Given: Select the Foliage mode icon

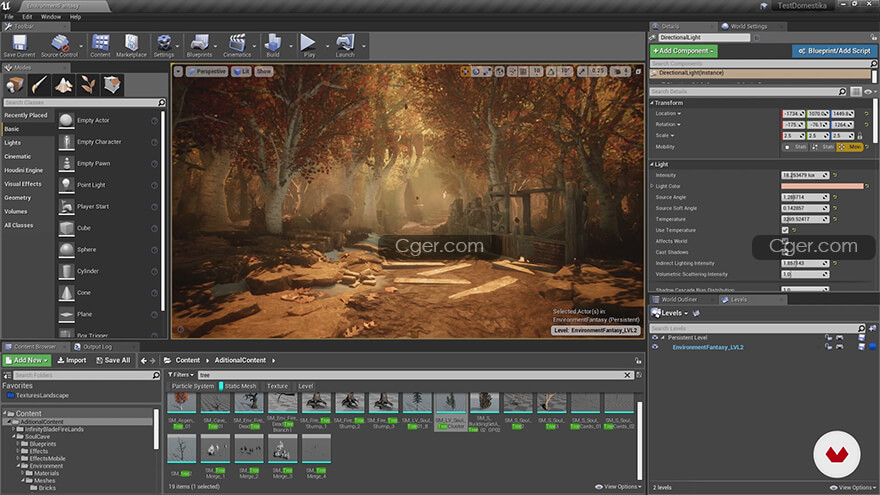Looking at the screenshot, I should pos(88,85).
